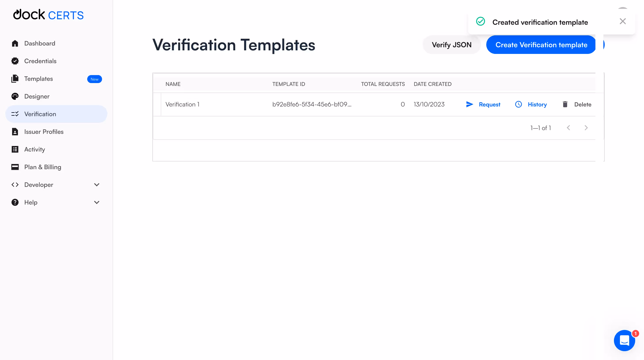Screen dimensions: 644x360
Task: Click the Designer palette icon
Action: point(15,96)
